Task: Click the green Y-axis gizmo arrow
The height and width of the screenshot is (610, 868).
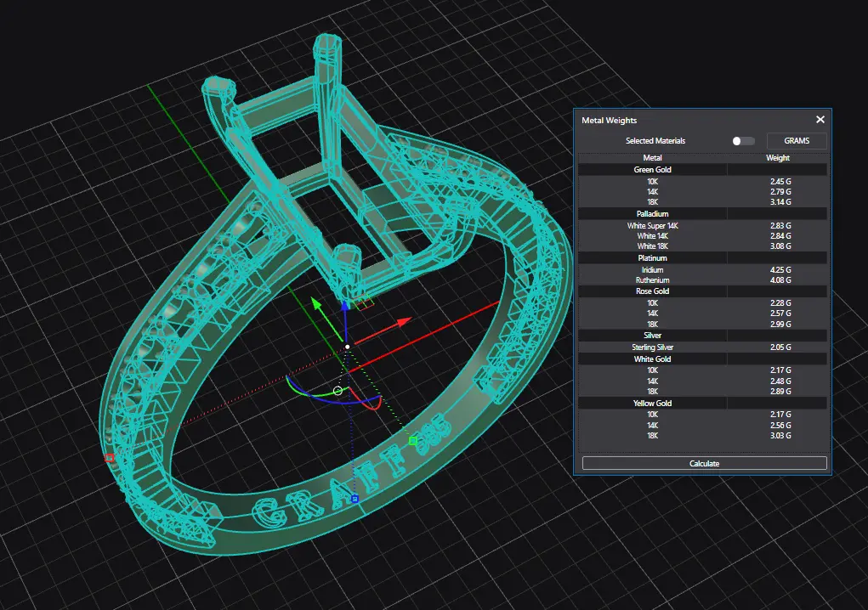Action: pyautogui.click(x=317, y=303)
